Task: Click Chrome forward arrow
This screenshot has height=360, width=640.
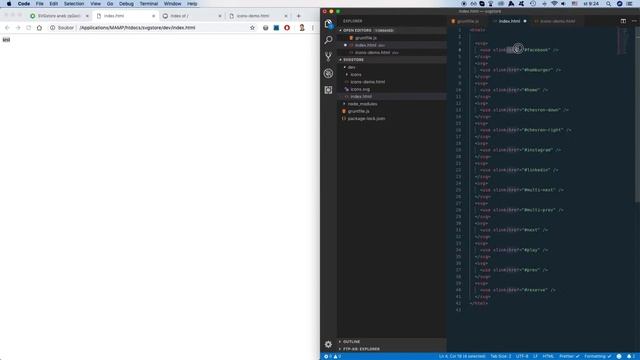Action: (18, 28)
